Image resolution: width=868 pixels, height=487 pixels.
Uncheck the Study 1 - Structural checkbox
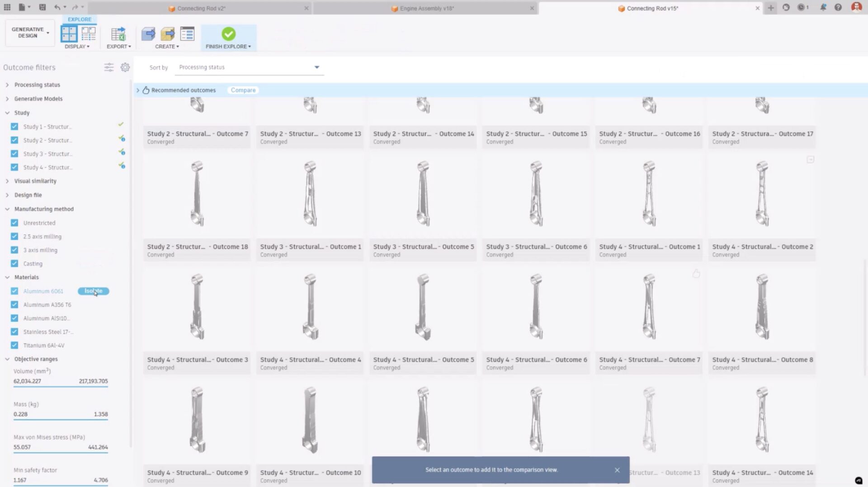(x=14, y=126)
